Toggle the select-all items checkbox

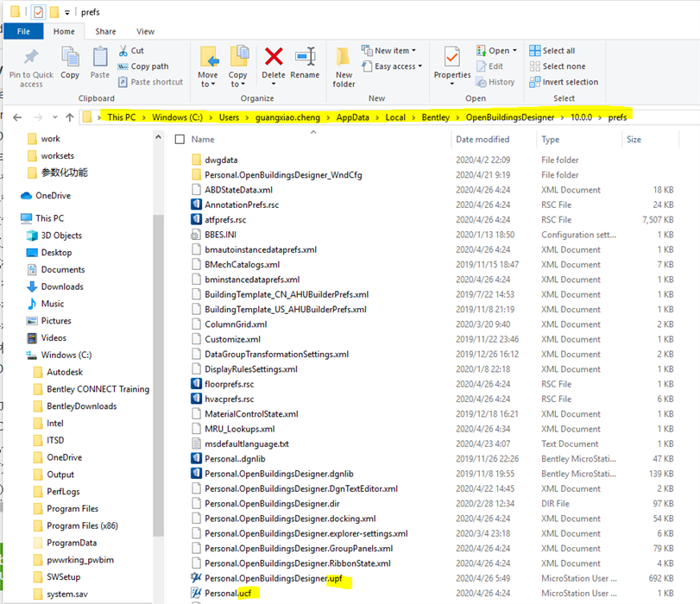click(180, 139)
